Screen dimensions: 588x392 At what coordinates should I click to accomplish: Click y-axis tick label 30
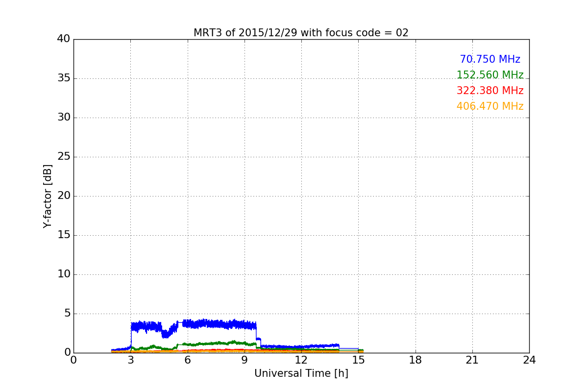pyautogui.click(x=64, y=118)
